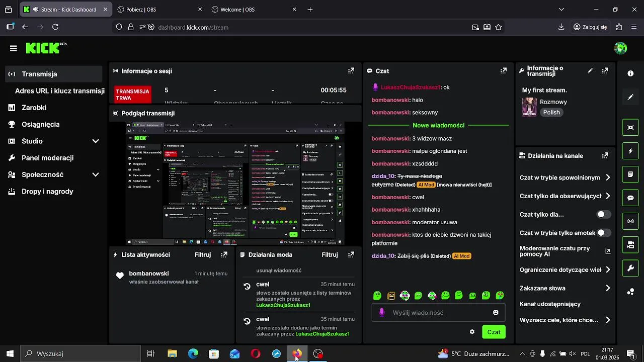Switch to the Welcome | OBS browser tab
Image resolution: width=644 pixels, height=362 pixels.
[254, 10]
